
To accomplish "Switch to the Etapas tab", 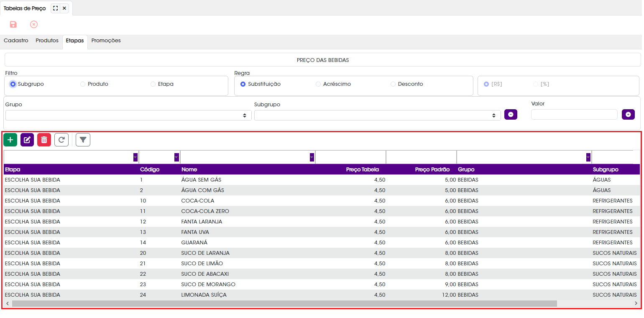I will point(75,41).
